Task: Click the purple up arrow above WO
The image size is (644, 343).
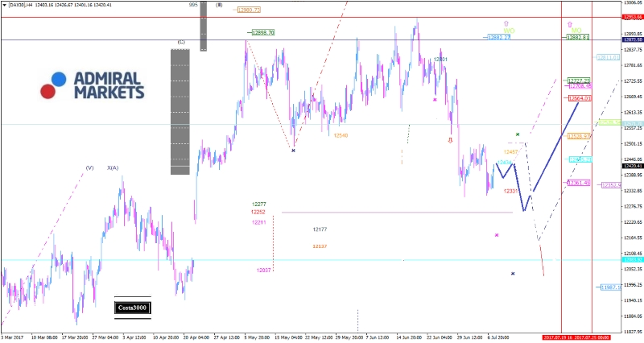Action: 506,25
